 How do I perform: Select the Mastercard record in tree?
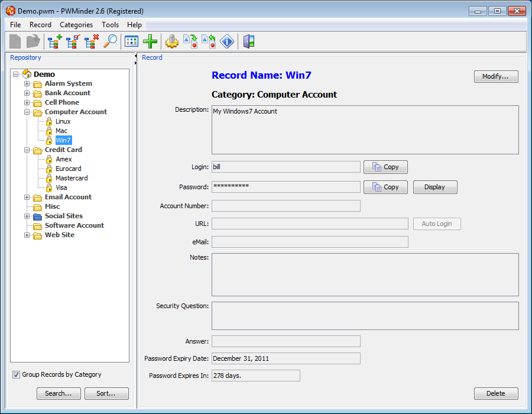[72, 178]
